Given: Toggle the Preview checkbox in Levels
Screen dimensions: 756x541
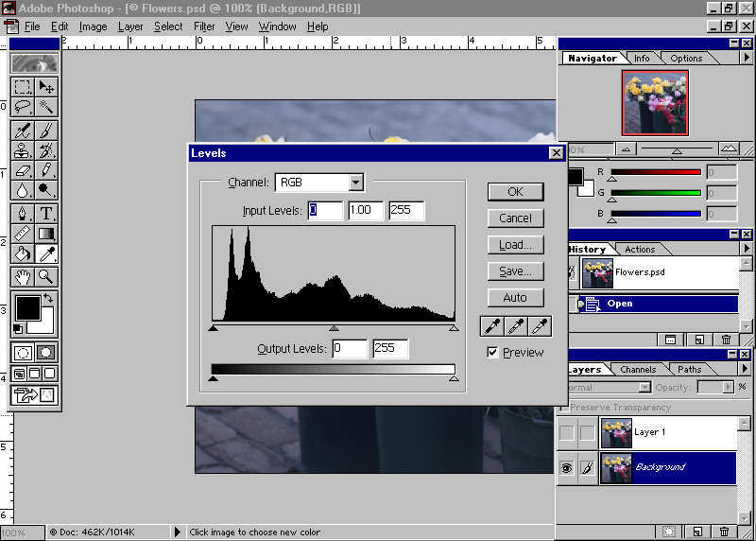Looking at the screenshot, I should pos(492,352).
